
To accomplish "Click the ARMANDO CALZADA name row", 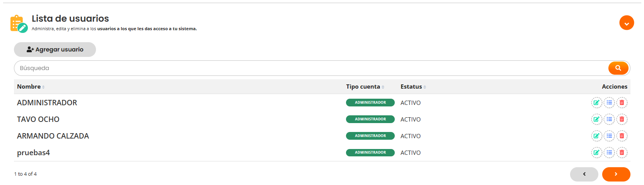I will [53, 136].
